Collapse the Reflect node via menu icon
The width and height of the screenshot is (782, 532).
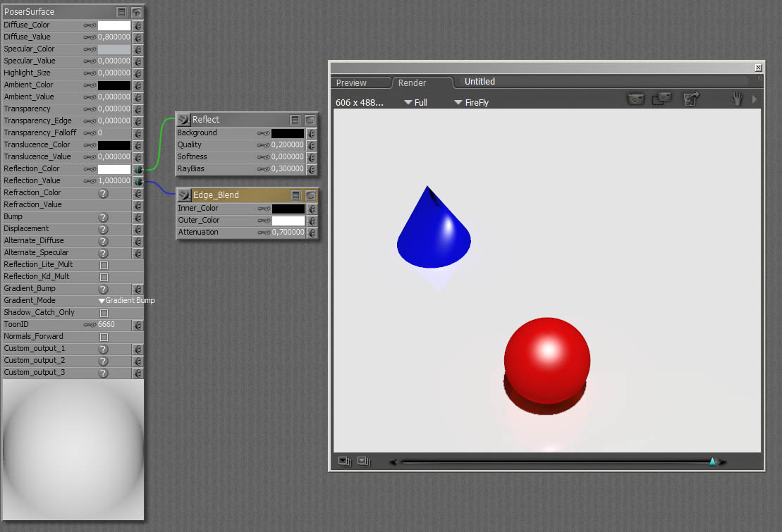[295, 120]
